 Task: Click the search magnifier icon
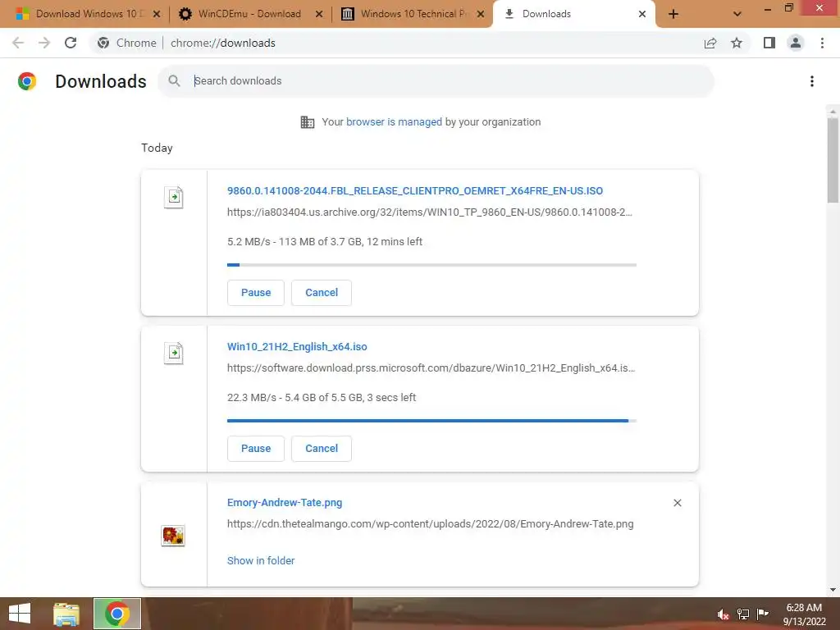coord(174,81)
